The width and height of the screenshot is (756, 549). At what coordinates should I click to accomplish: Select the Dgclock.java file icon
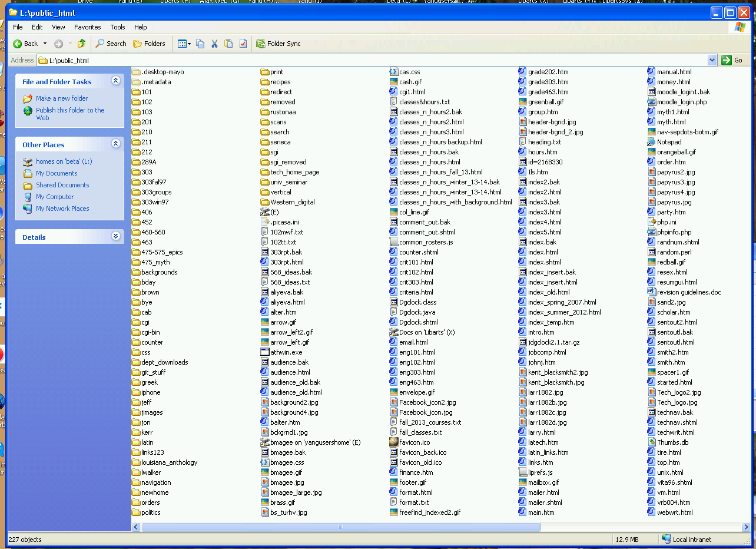[x=394, y=312]
